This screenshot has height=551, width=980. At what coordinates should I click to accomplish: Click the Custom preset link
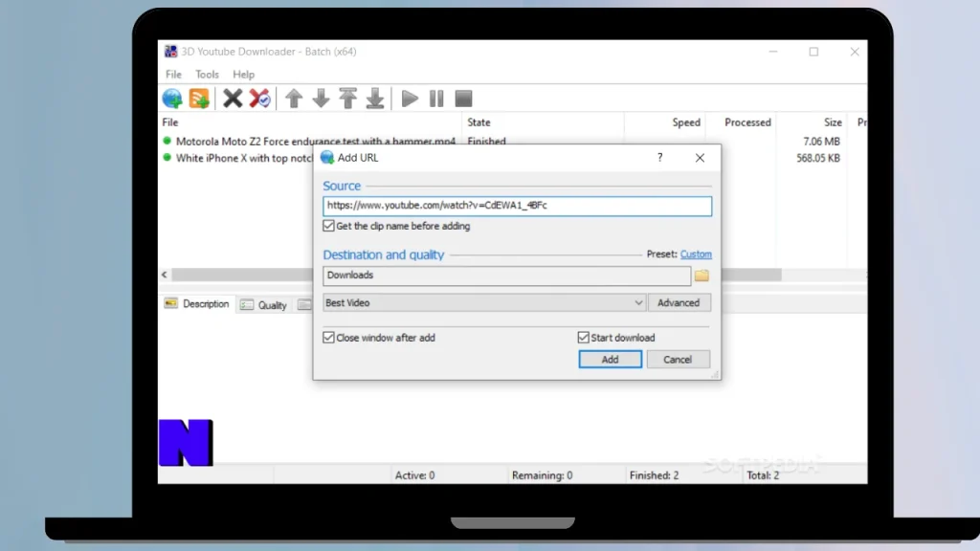(x=696, y=254)
